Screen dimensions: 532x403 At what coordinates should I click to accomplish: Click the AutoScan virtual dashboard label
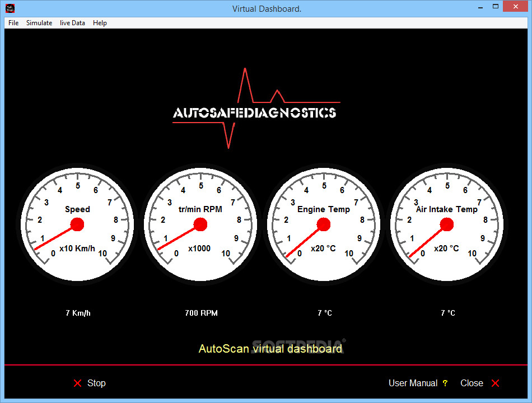tap(270, 348)
